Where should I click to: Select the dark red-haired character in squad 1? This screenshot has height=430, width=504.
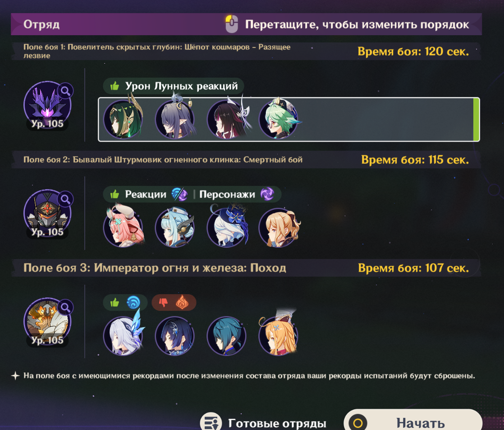[227, 119]
